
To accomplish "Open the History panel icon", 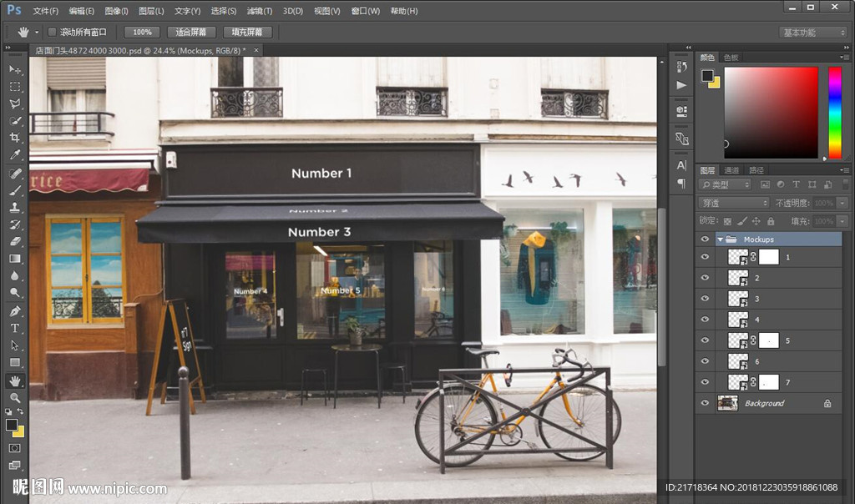I will (682, 67).
